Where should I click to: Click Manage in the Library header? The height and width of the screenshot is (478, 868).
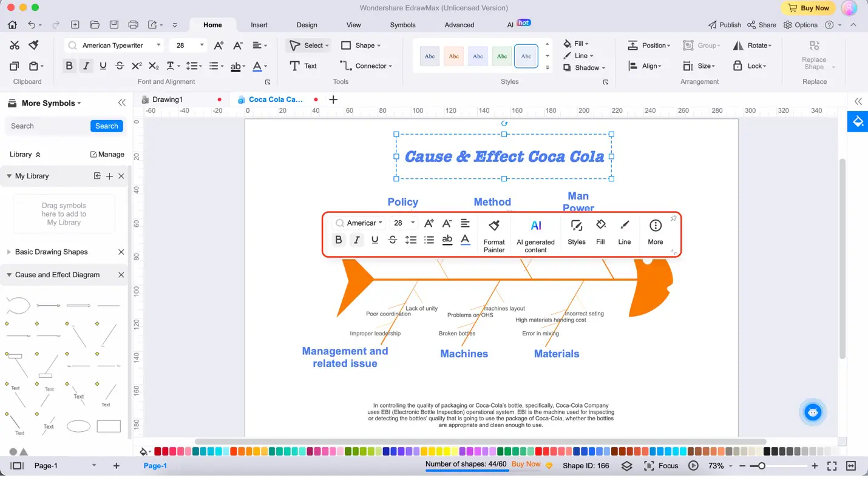(x=107, y=154)
